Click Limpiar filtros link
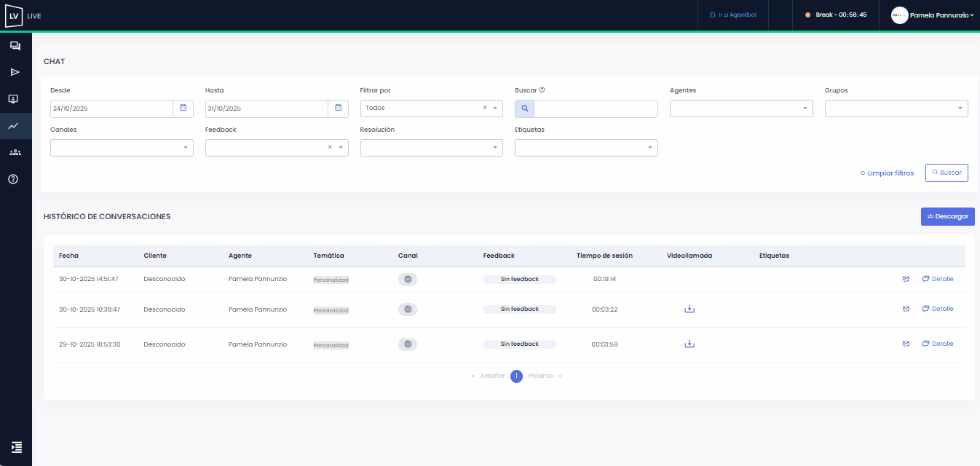Image resolution: width=980 pixels, height=466 pixels. 887,173
